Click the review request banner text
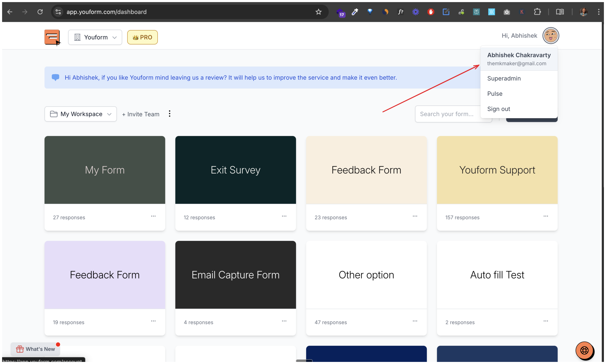This screenshot has height=364, width=606. coord(231,77)
